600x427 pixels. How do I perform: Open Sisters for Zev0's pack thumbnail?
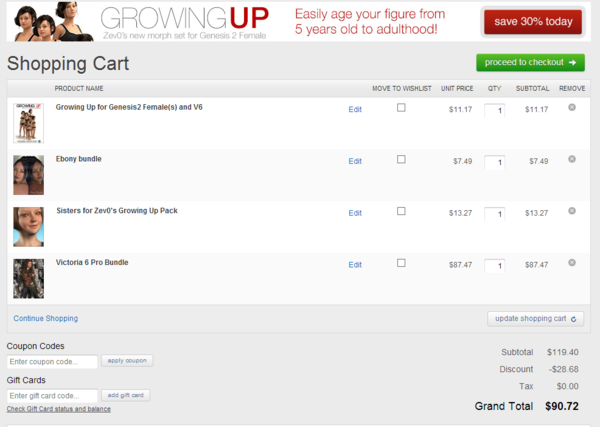pos(29,227)
